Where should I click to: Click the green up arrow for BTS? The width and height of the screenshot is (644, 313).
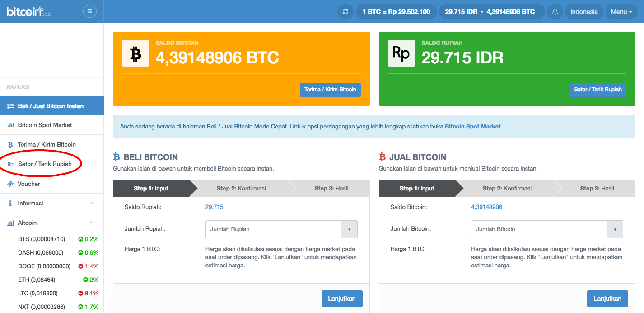point(80,239)
